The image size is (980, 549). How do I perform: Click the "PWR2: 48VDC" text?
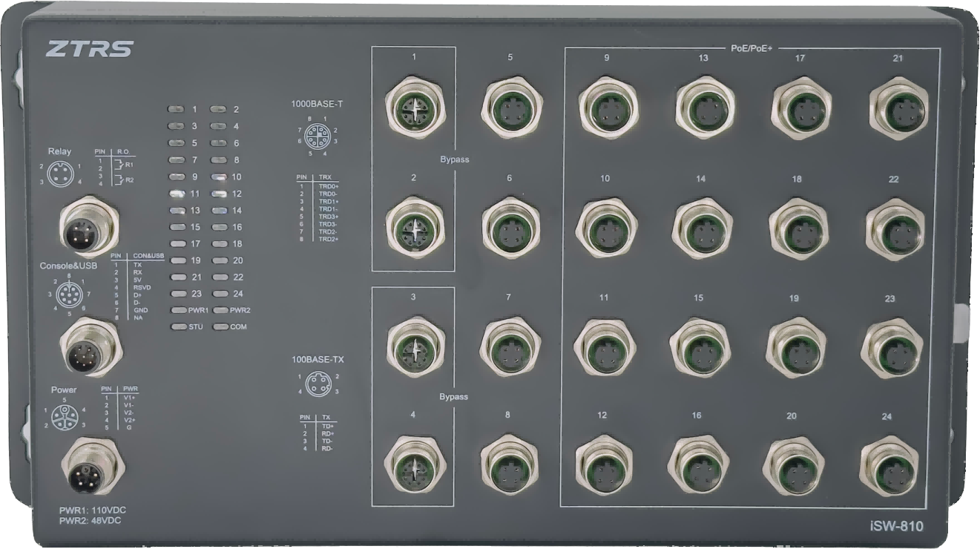pos(90,521)
